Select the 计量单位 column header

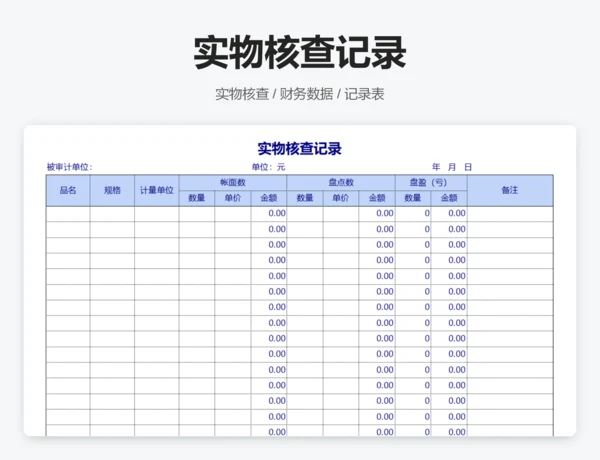(x=157, y=191)
